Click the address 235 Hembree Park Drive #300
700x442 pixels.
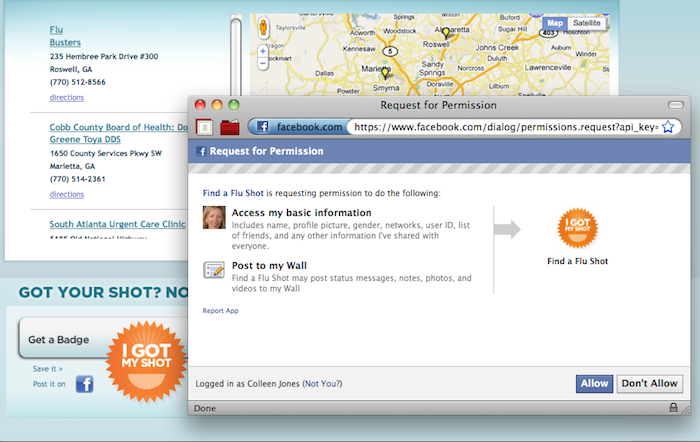coord(104,56)
